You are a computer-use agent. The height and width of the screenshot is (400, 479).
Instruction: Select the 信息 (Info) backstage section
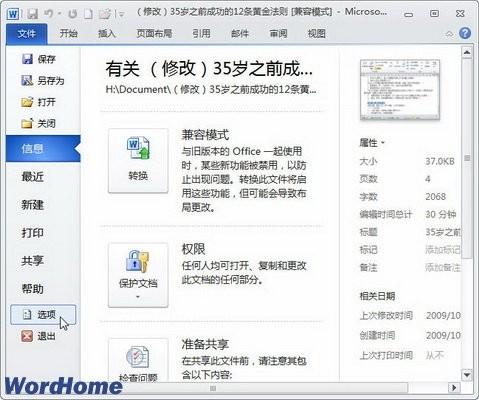point(43,149)
